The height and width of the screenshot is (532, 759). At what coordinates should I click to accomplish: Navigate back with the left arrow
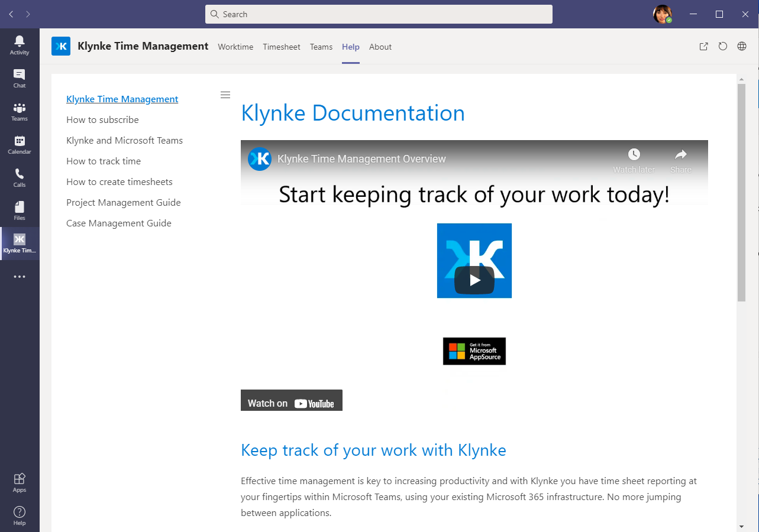tap(11, 14)
